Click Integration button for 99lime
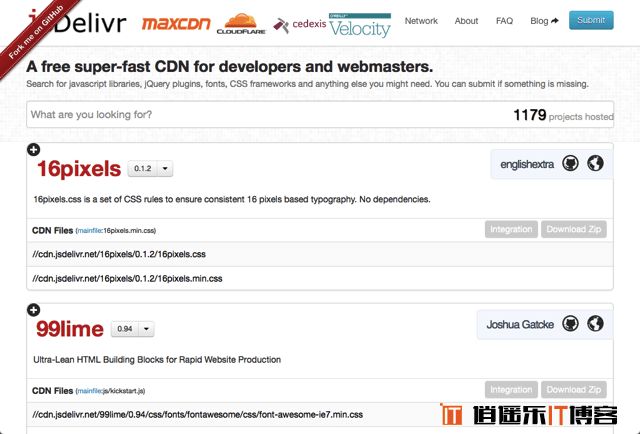640x434 pixels. click(511, 389)
